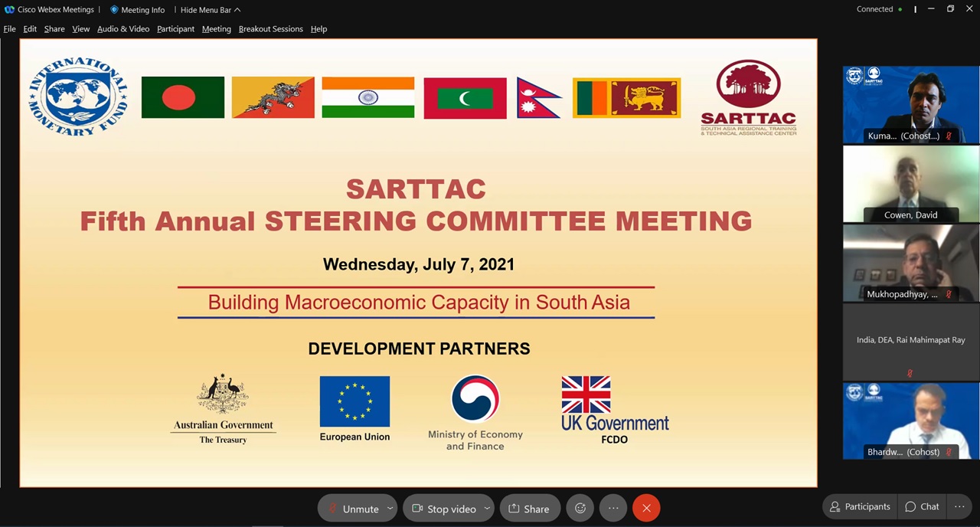Select Cowen, David video thumbnail
The height and width of the screenshot is (527, 980).
coord(911,184)
